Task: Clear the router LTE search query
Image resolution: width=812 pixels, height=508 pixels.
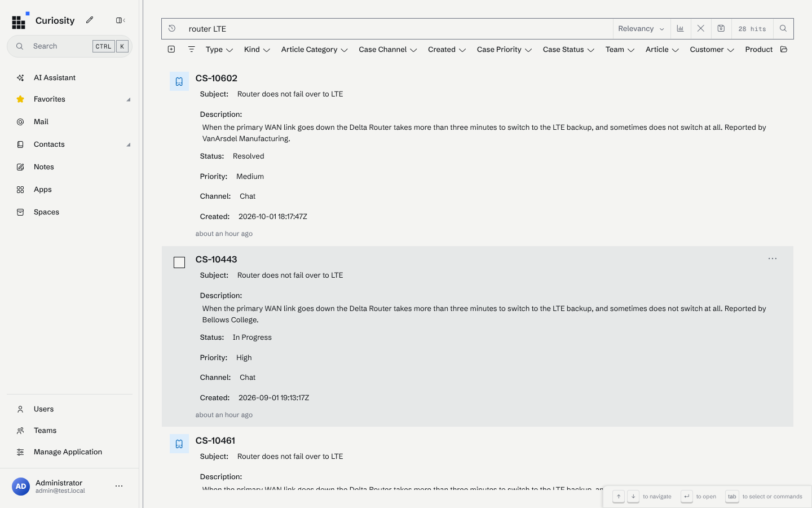Action: coord(701,28)
